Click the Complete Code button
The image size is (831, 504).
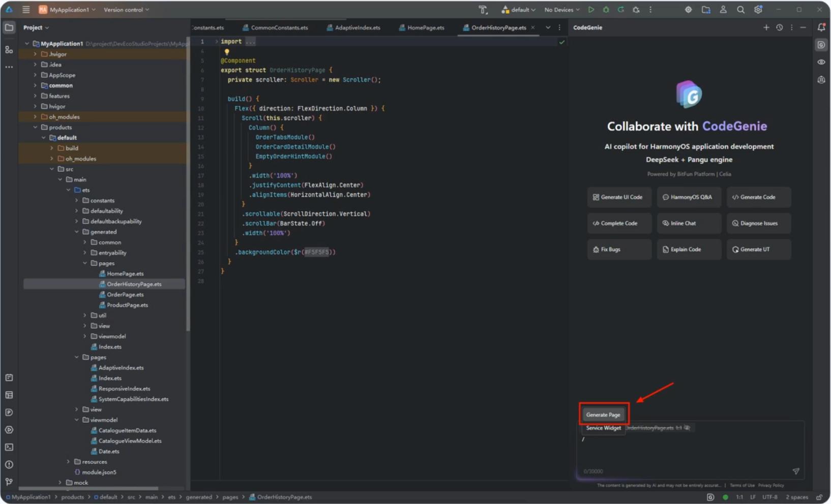[619, 223]
